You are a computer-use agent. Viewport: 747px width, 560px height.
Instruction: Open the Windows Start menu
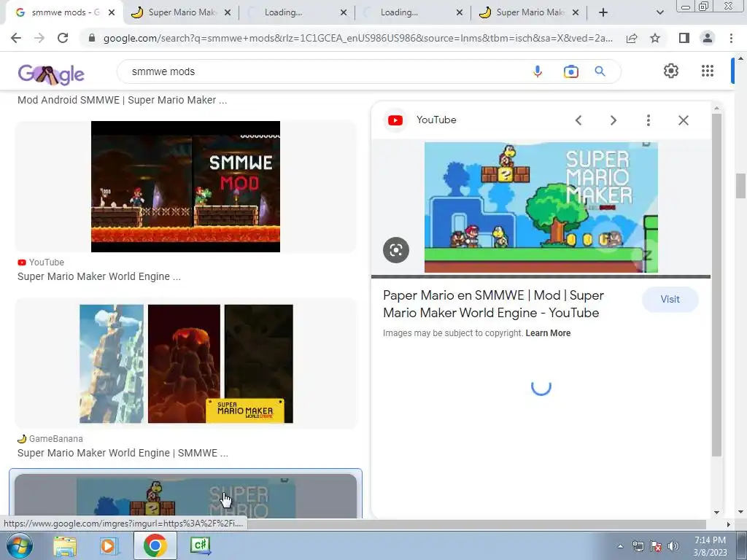tap(20, 545)
